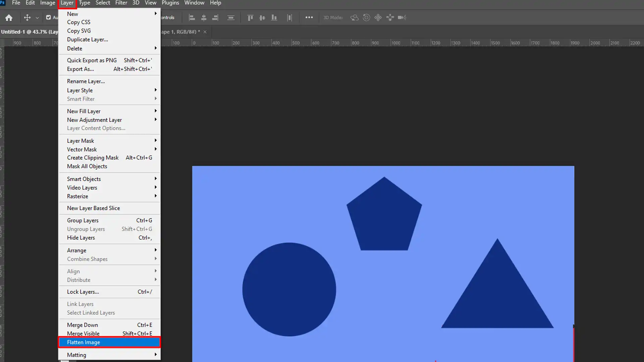This screenshot has width=644, height=362.
Task: Close the document tab
Action: [205, 32]
